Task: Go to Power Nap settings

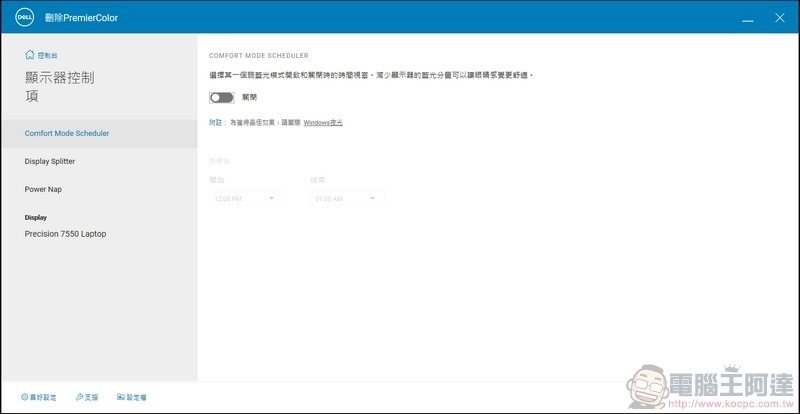Action: click(x=44, y=189)
